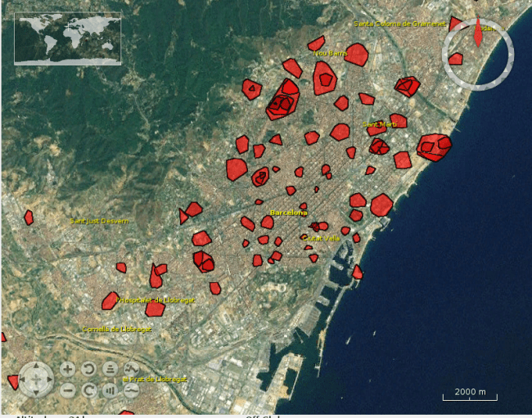This screenshot has height=418, width=532.
Task: Pan south with the pan control's down arrow
Action: click(36, 393)
